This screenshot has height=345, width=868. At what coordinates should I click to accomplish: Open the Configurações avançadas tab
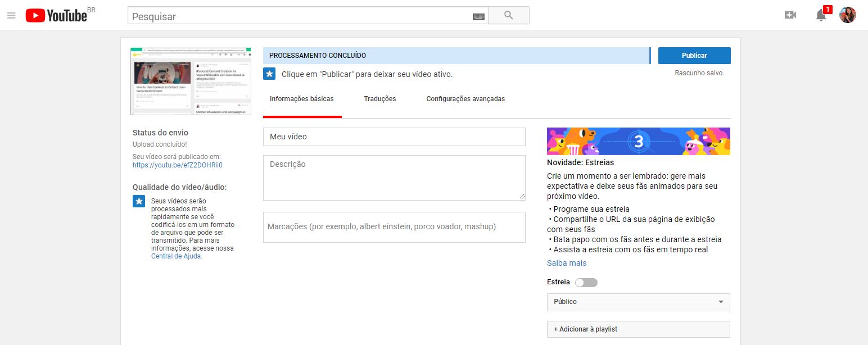click(x=465, y=98)
